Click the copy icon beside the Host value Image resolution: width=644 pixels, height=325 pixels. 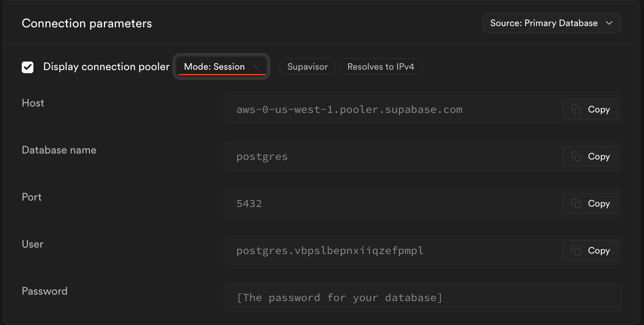[575, 109]
